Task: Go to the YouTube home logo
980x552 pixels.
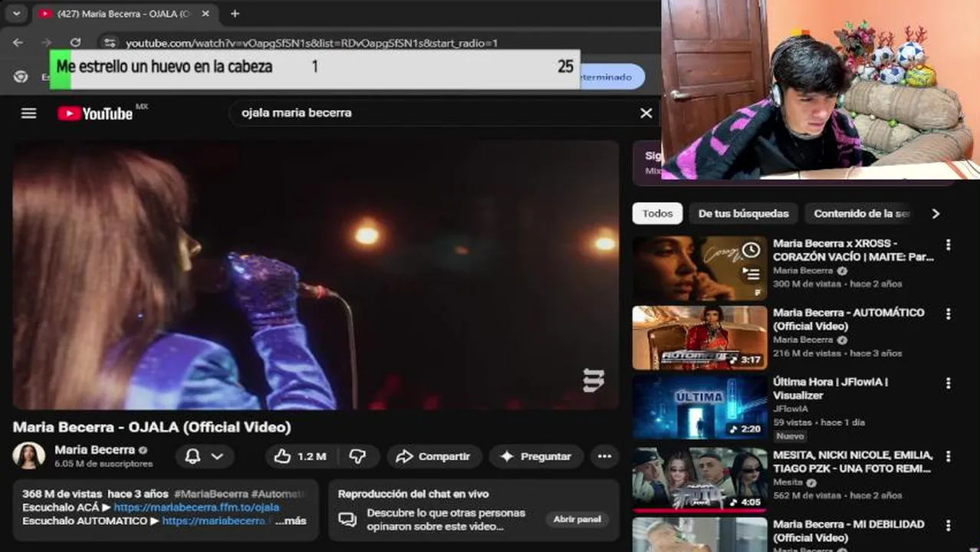Action: [95, 113]
